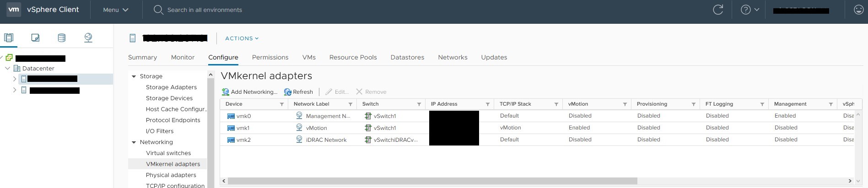Viewport: 868px width, 188px height.
Task: Open the Networks tab
Action: (x=453, y=57)
